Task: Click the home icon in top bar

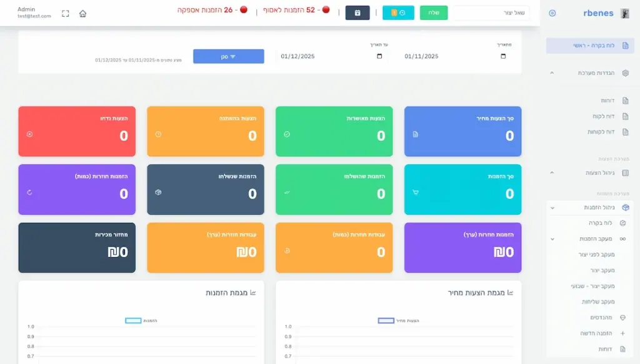Action: [x=82, y=13]
